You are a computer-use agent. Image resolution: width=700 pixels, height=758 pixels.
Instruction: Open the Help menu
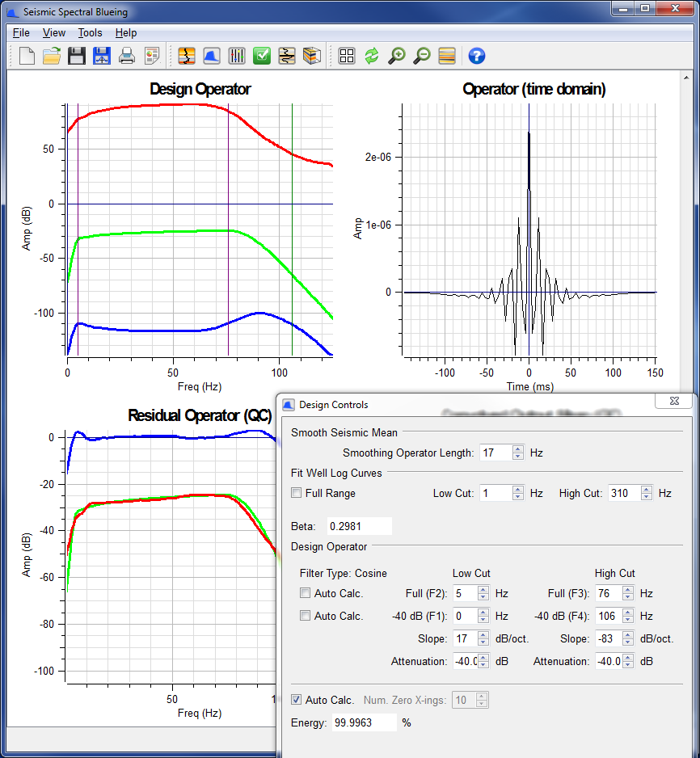(x=126, y=33)
